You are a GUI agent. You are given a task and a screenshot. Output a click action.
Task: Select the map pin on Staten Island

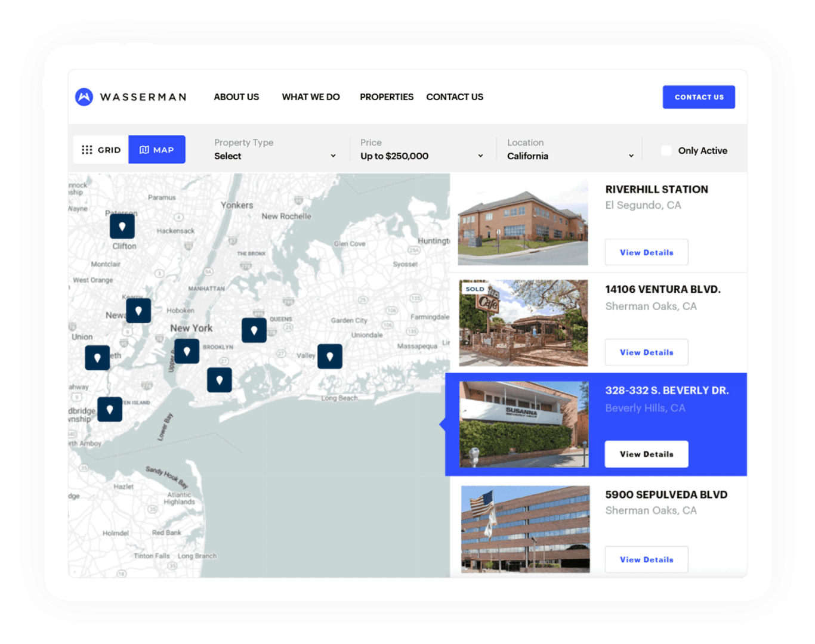pos(110,410)
